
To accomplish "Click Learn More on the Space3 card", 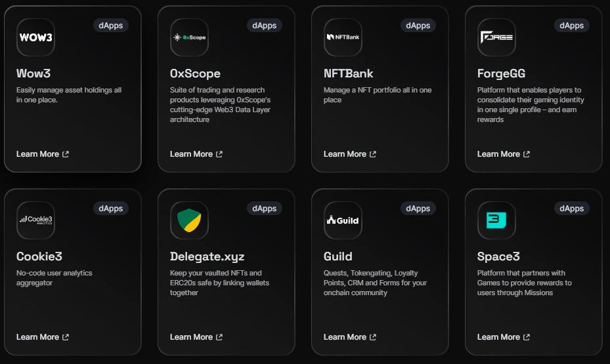I will click(504, 337).
